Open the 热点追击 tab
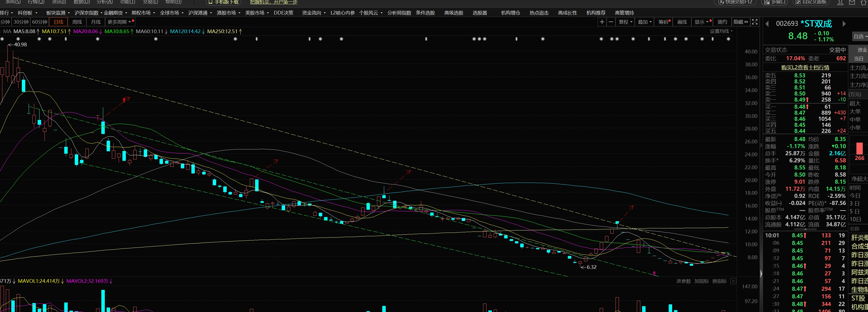Image resolution: width=868 pixels, height=312 pixels. [x=539, y=13]
